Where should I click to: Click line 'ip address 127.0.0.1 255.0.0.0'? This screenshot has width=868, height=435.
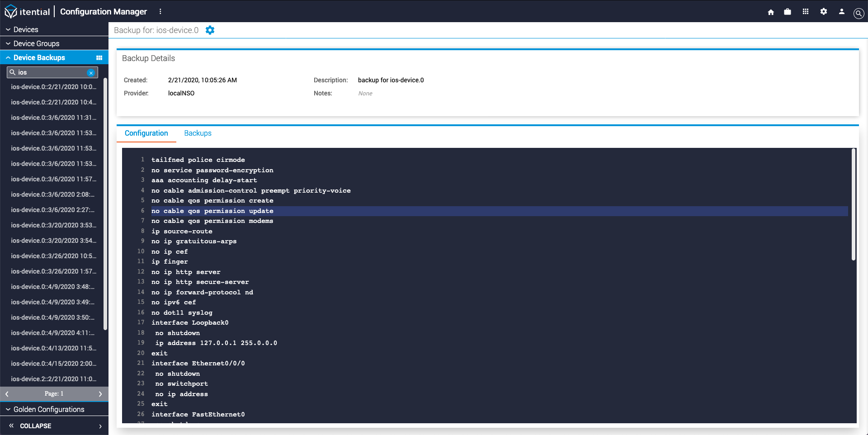pyautogui.click(x=216, y=343)
